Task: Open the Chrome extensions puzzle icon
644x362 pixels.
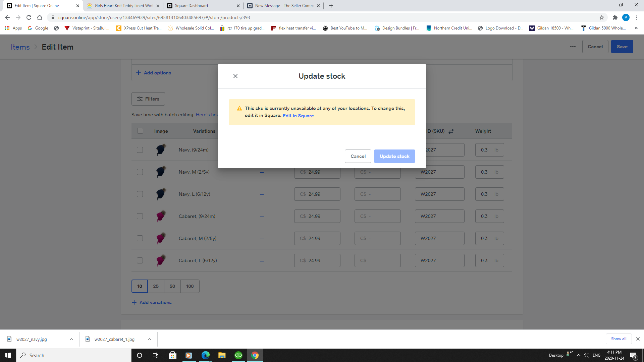Action: pos(615,17)
